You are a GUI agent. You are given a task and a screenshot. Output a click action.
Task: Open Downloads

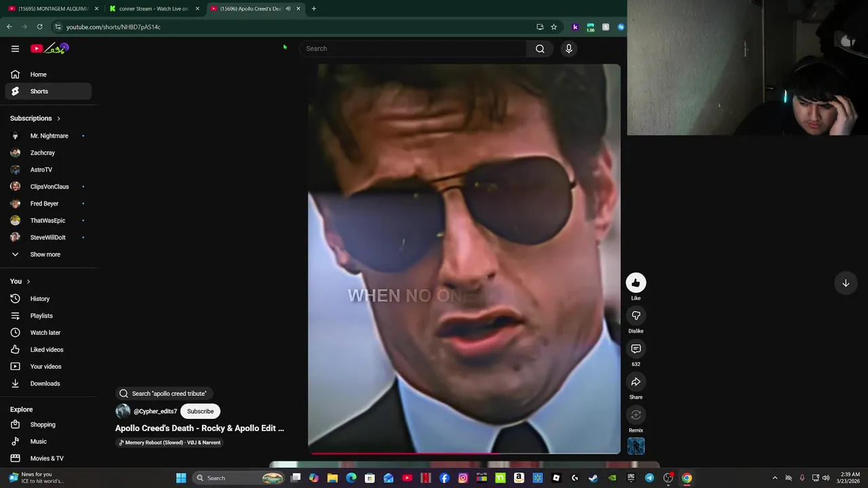pos(48,384)
